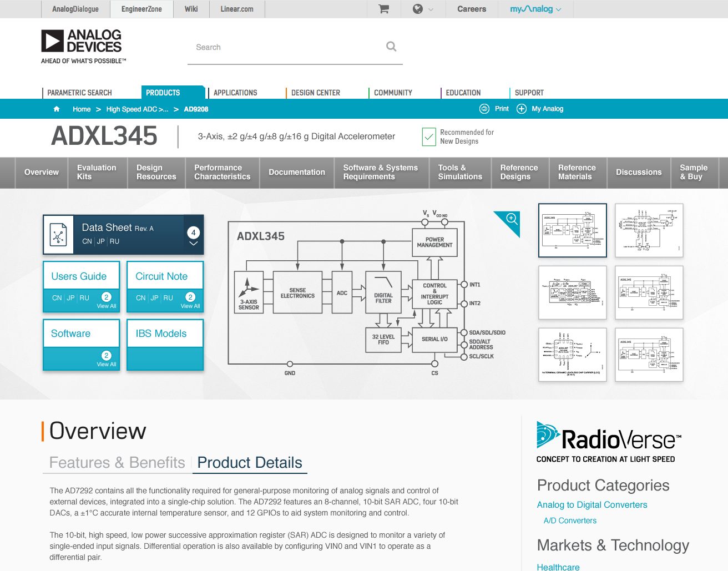This screenshot has width=728, height=571.
Task: Open the AnalogDialogue top tab
Action: coord(75,9)
